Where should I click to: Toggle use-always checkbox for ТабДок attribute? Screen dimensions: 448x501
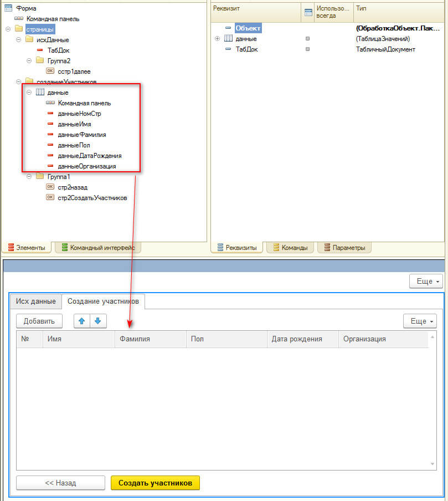pyautogui.click(x=307, y=49)
